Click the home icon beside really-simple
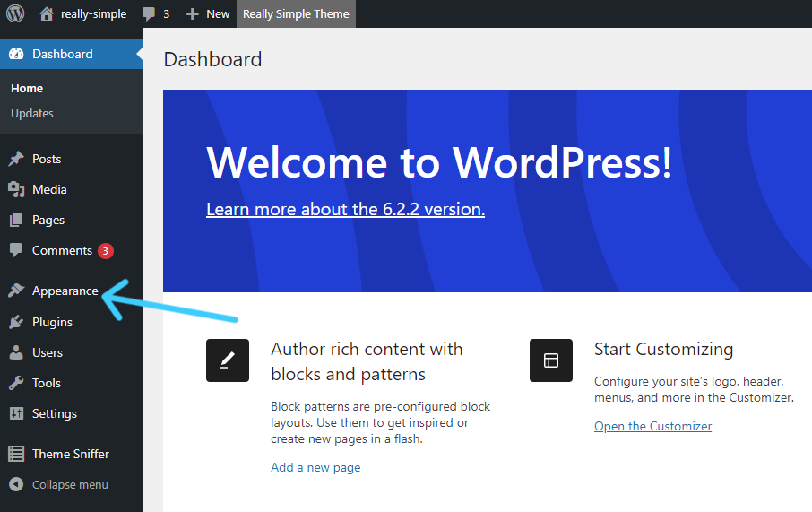 pos(47,14)
